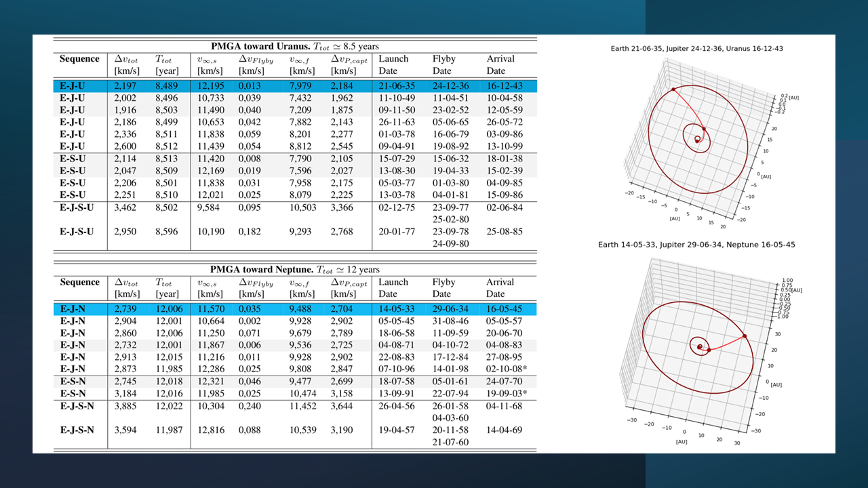
Task: Click the 0,013 flyby delta-v value
Action: [x=250, y=85]
